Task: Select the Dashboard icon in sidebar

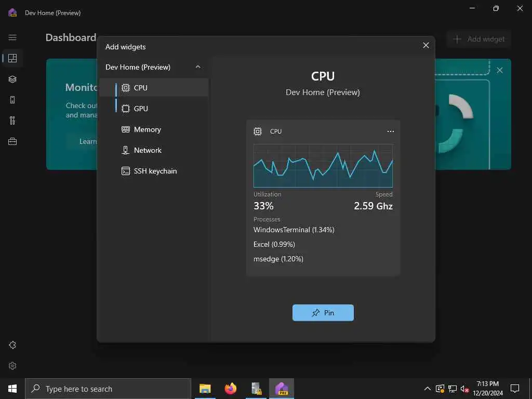Action: click(12, 58)
